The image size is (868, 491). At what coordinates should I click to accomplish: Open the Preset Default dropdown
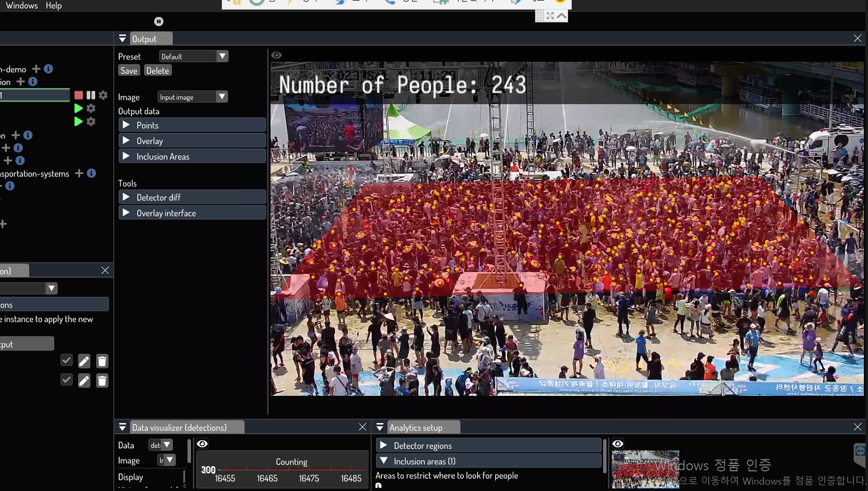coord(193,56)
